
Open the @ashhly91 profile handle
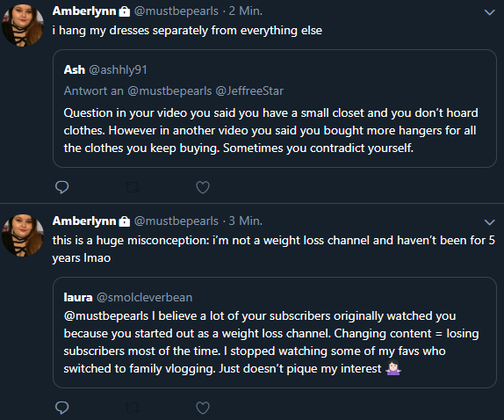[118, 69]
